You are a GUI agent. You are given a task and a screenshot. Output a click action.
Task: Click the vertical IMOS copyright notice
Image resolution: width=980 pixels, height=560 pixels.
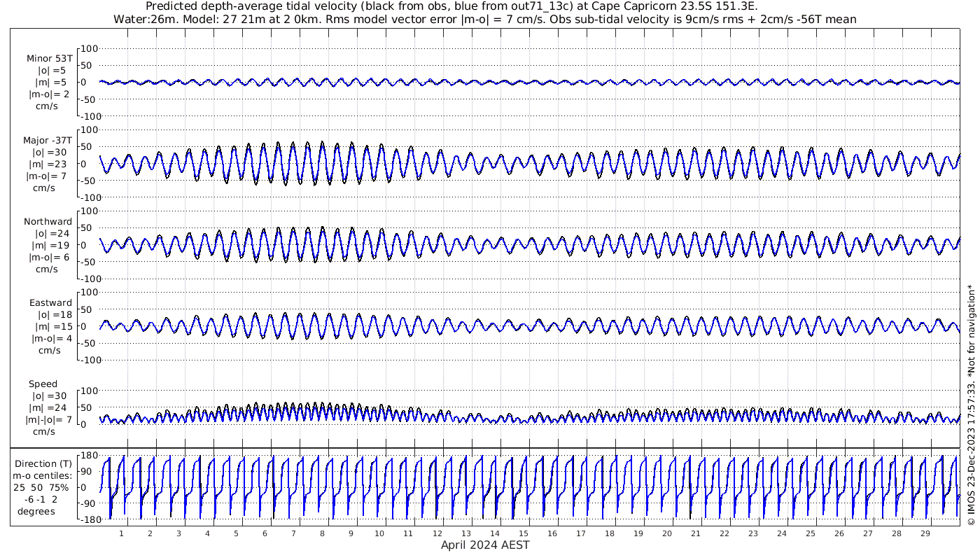click(971, 405)
